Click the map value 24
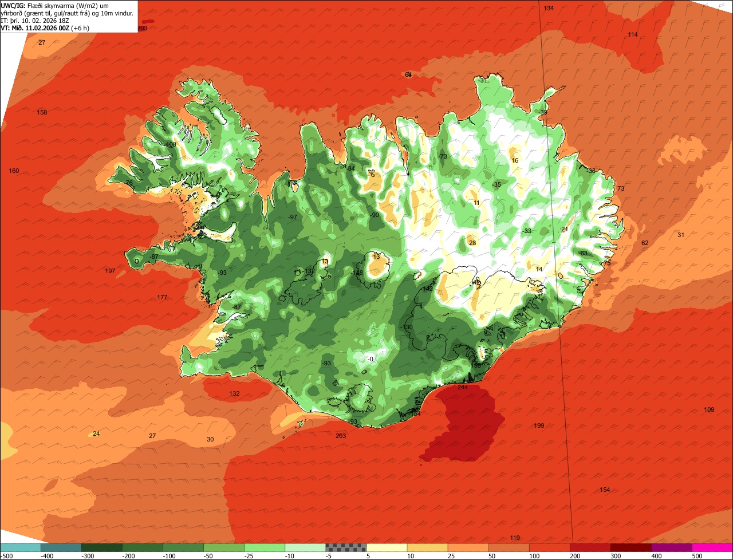Viewport: 733px width, 560px height. [x=96, y=434]
